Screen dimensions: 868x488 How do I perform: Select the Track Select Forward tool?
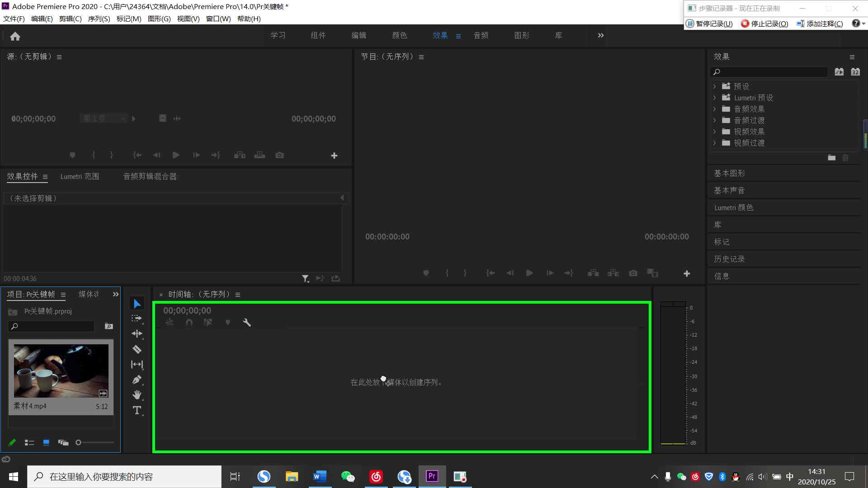pos(137,319)
